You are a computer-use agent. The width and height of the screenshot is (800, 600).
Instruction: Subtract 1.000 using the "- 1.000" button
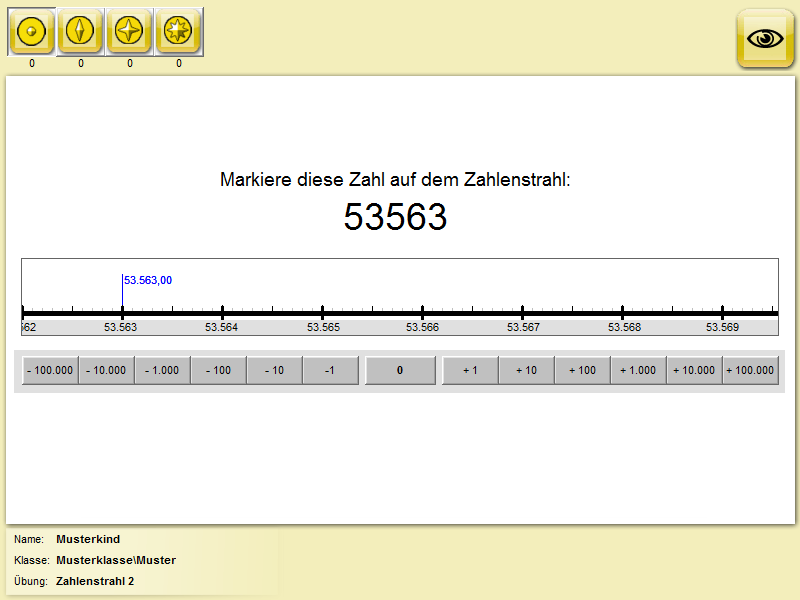click(162, 370)
